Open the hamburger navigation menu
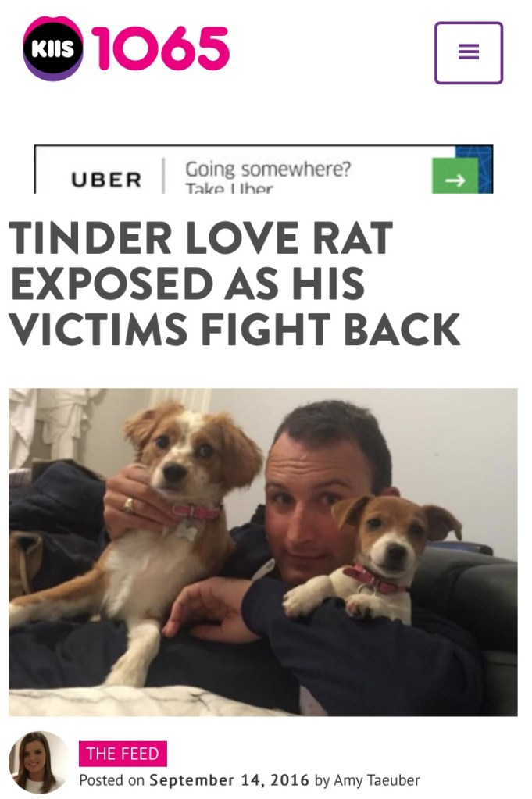 tap(468, 52)
